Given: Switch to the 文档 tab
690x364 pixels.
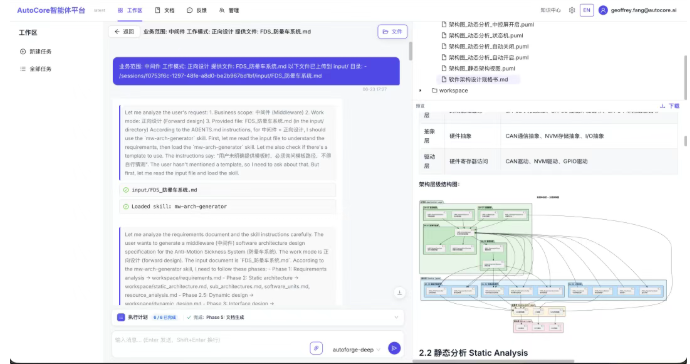Looking at the screenshot, I should coord(165,10).
